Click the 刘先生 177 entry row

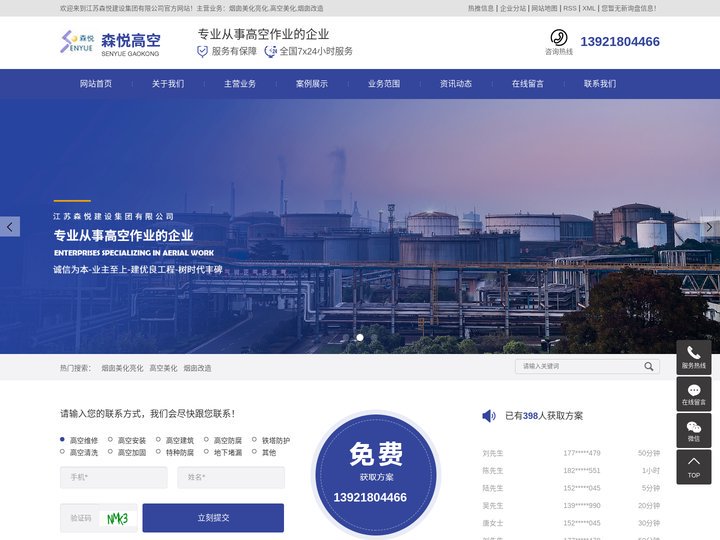(x=571, y=453)
